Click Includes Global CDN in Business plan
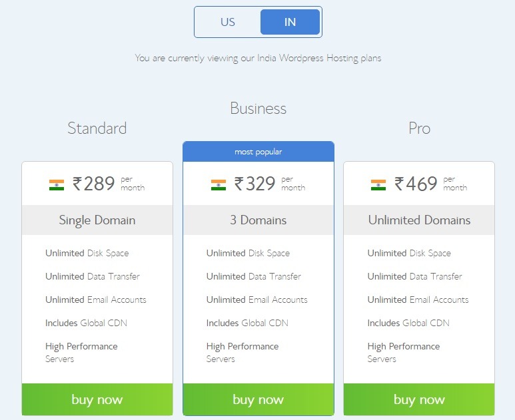The width and height of the screenshot is (515, 420). 247,323
